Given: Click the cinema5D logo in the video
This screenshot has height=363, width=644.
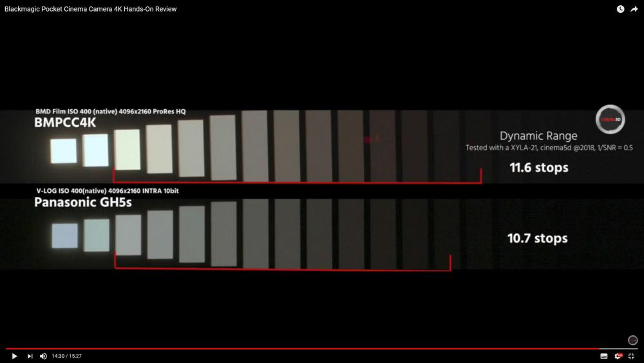Looking at the screenshot, I should coord(609,119).
